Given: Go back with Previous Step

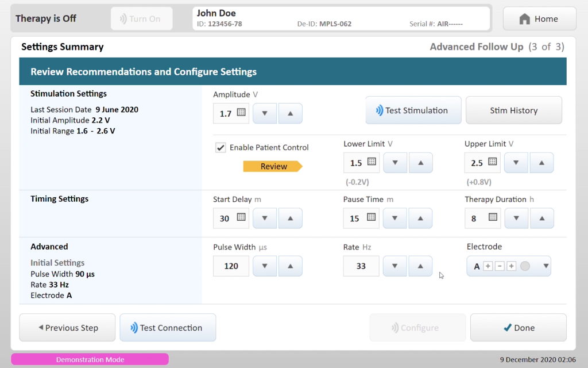Looking at the screenshot, I should [68, 327].
